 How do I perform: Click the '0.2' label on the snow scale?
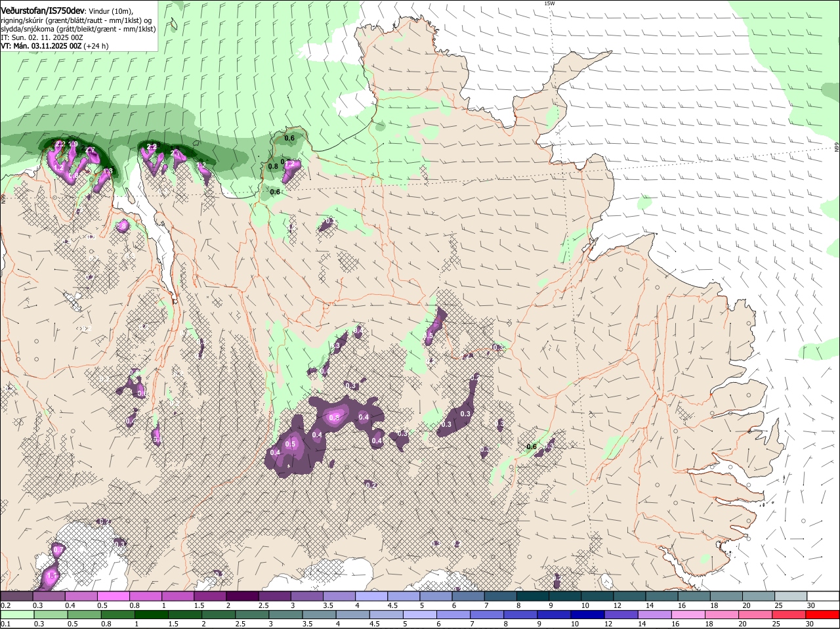[x=5, y=605]
